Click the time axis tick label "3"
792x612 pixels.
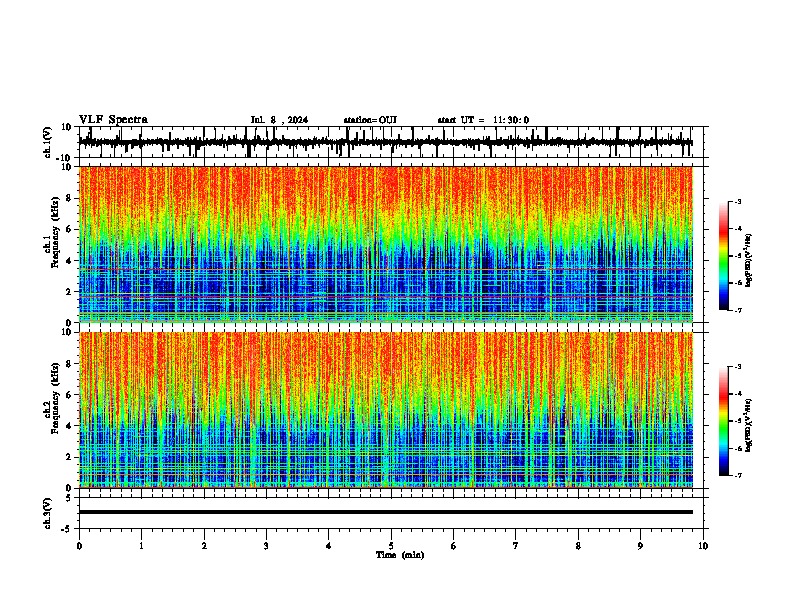(x=266, y=546)
